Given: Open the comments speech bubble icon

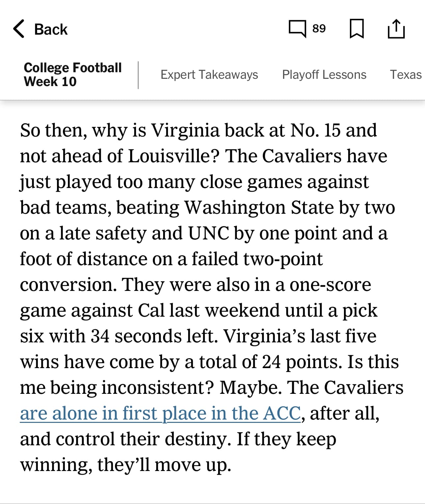Looking at the screenshot, I should [297, 29].
